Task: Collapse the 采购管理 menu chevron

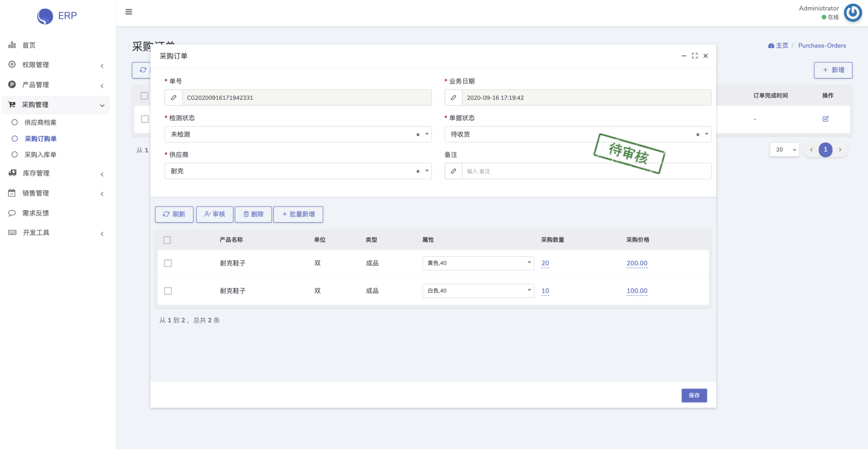Action: tap(102, 105)
